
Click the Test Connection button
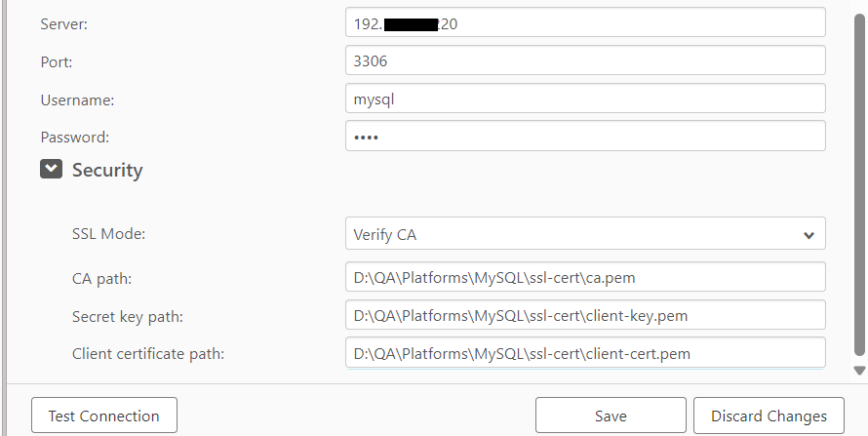point(103,416)
